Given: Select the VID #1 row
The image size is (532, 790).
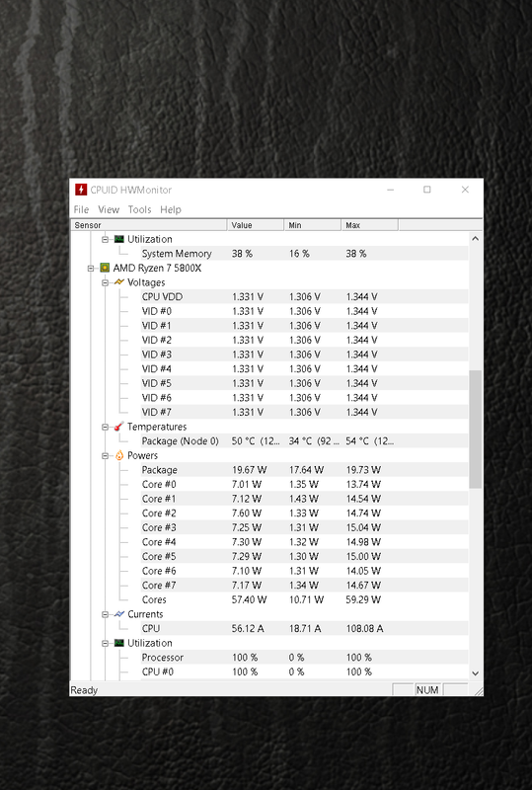Looking at the screenshot, I should 304,326.
